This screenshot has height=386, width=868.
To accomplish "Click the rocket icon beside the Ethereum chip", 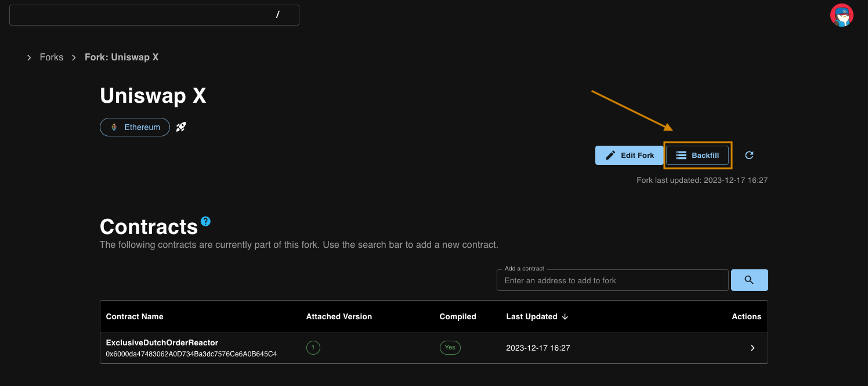I will [x=181, y=127].
